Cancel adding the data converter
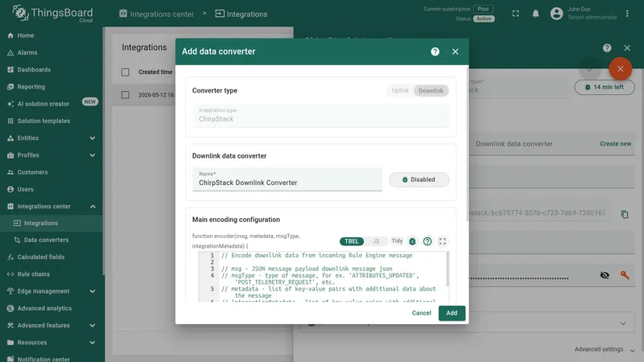The image size is (644, 362). click(x=421, y=313)
